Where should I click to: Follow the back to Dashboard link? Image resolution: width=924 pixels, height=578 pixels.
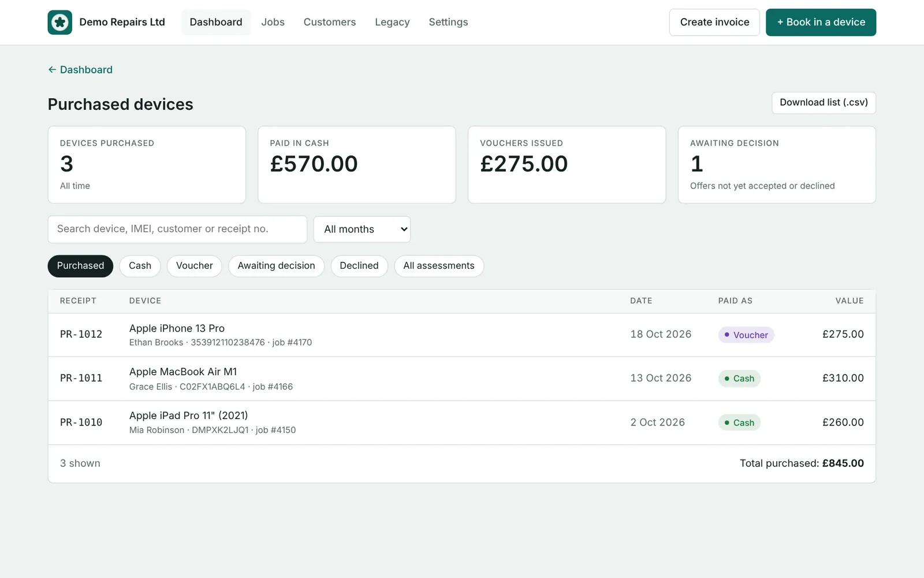click(80, 70)
